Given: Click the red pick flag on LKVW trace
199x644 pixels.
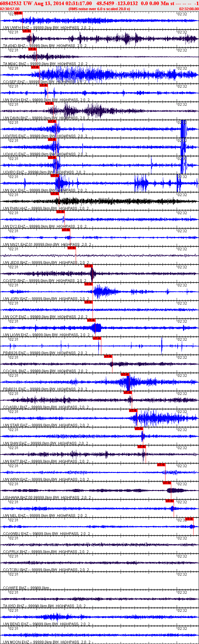Looking at the screenshot, I should tap(91, 320).
